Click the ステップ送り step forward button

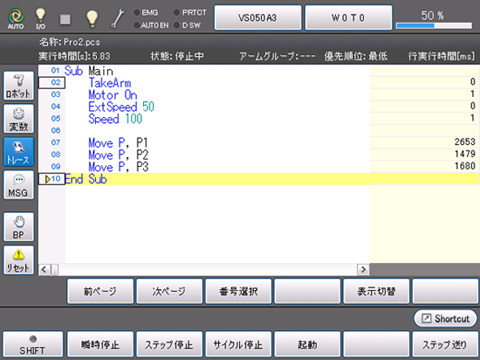(445, 344)
